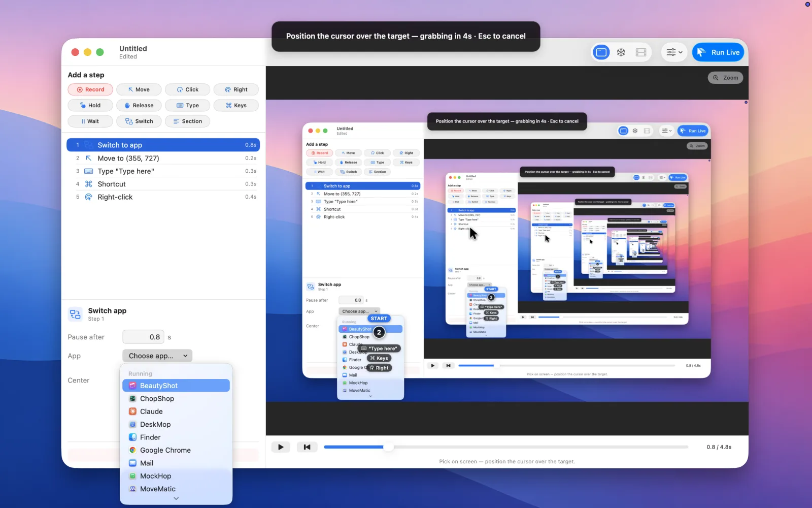The image size is (812, 508).
Task: Select the keyboard icon of the Type "Type here" step
Action: click(x=88, y=171)
